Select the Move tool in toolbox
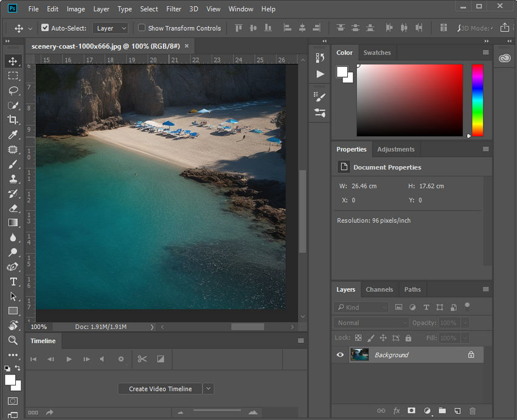The image size is (517, 420). coord(13,61)
